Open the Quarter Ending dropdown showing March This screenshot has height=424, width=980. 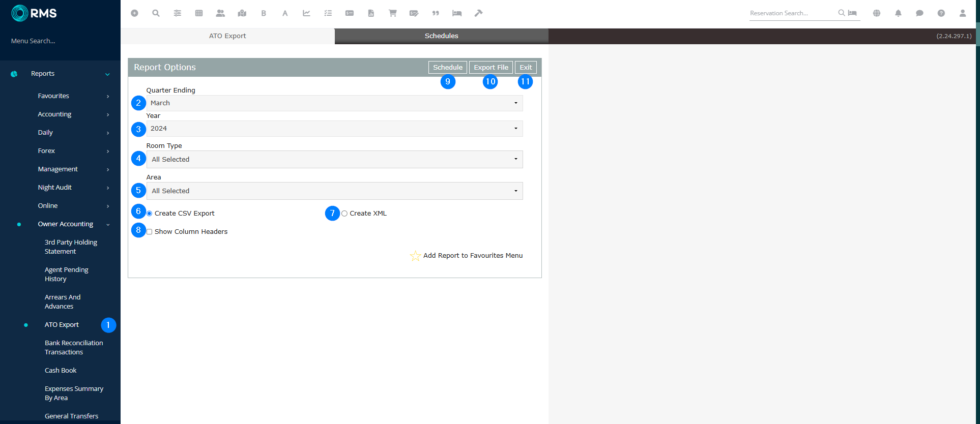[x=334, y=103]
